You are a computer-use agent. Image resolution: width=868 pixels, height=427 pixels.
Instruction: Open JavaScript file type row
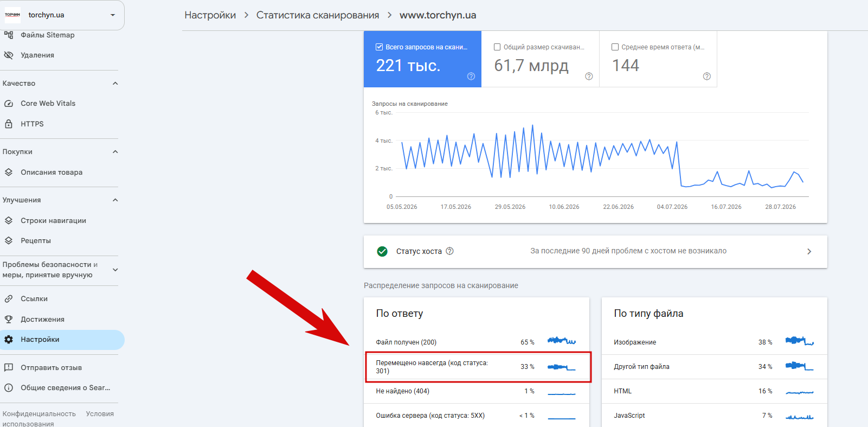[715, 416]
